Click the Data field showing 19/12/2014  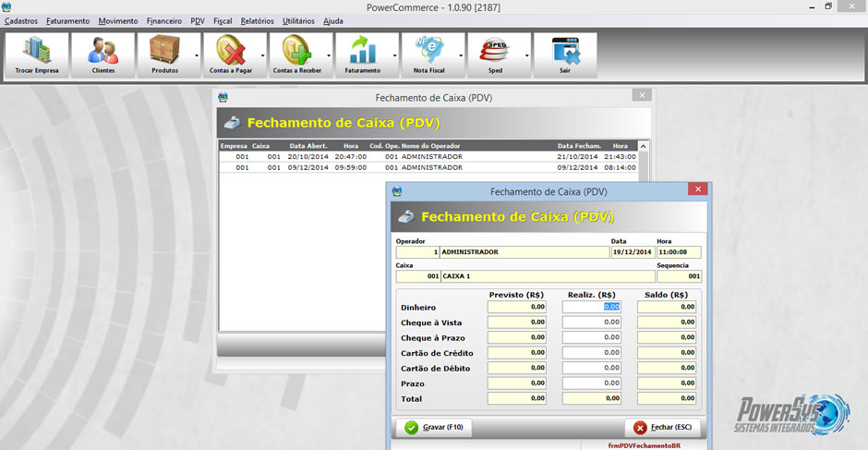[633, 252]
